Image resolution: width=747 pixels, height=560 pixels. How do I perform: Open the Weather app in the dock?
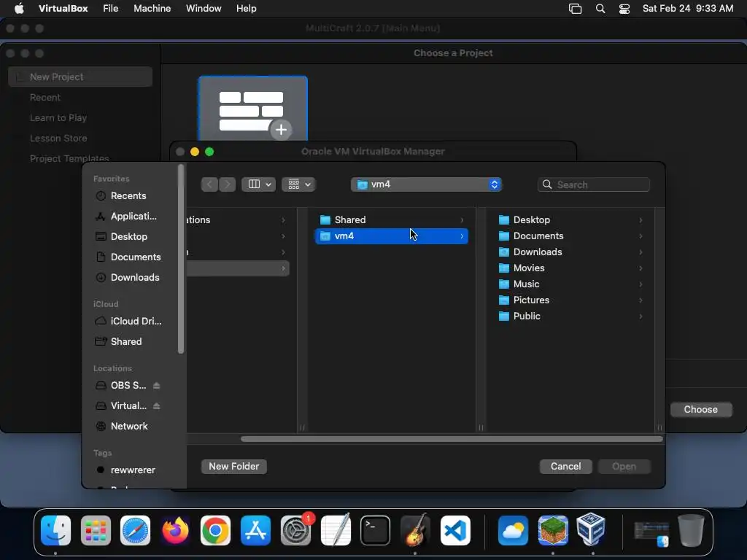pos(513,530)
